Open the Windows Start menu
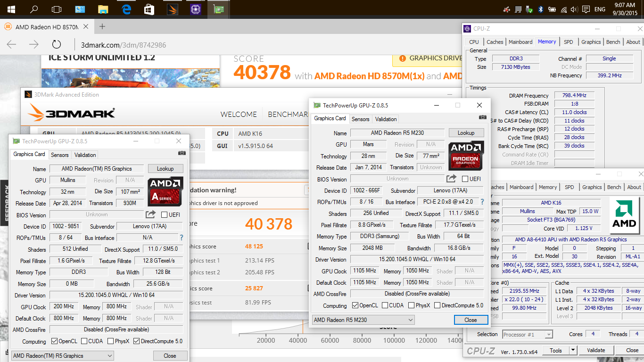The height and width of the screenshot is (362, 644). (10, 9)
